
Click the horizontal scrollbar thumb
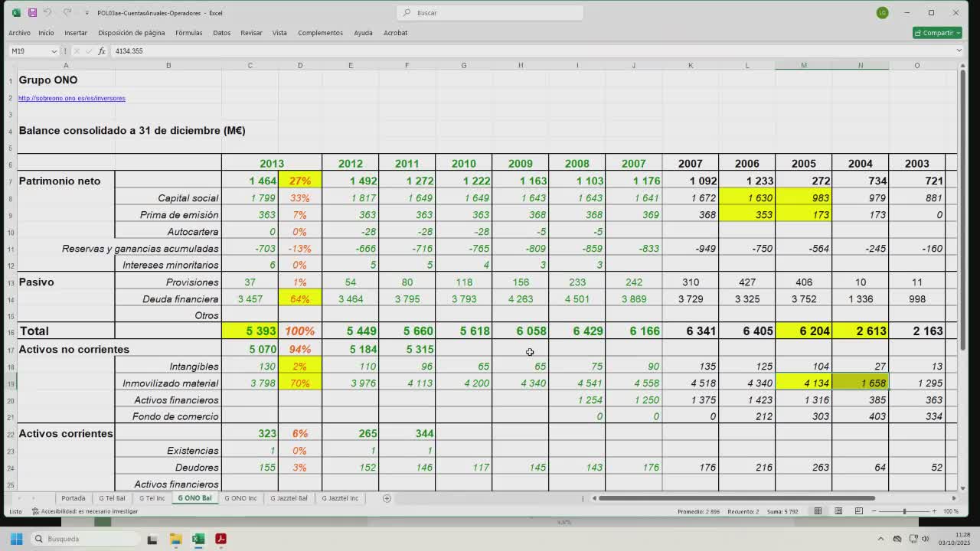(737, 498)
